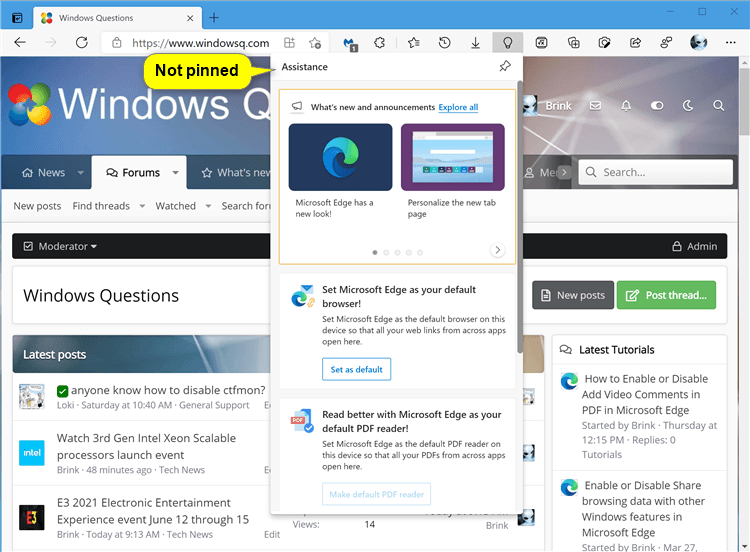Image resolution: width=750 pixels, height=552 pixels.
Task: Click the site Search input field
Action: point(655,172)
